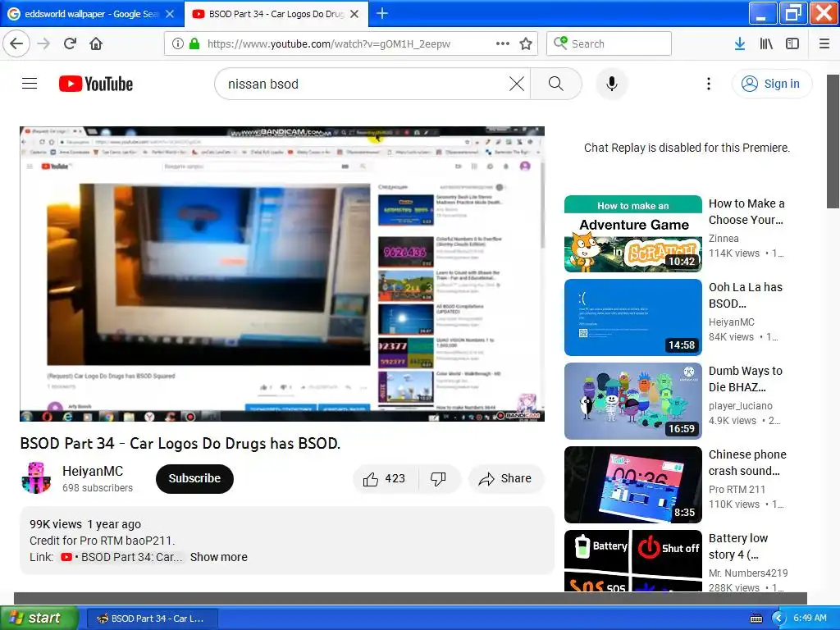Open the Dumb Ways to Die thumbnail
Image resolution: width=840 pixels, height=630 pixels.
point(633,400)
